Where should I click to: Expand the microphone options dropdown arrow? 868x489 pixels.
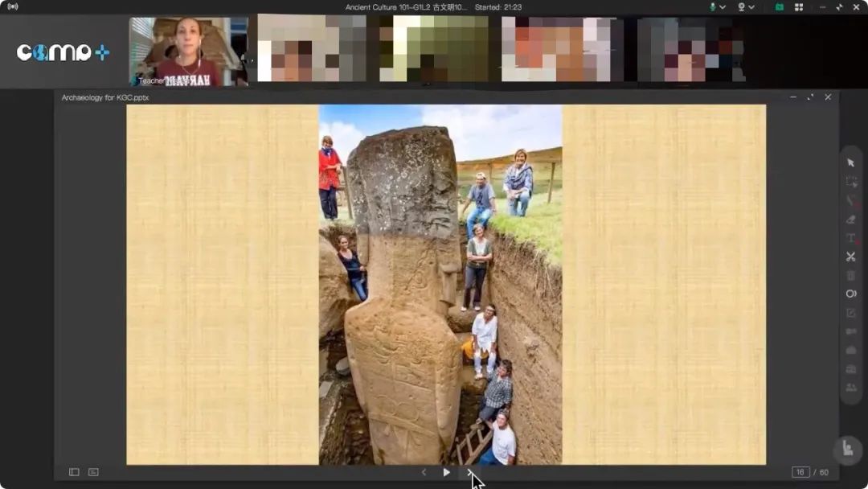tap(723, 7)
